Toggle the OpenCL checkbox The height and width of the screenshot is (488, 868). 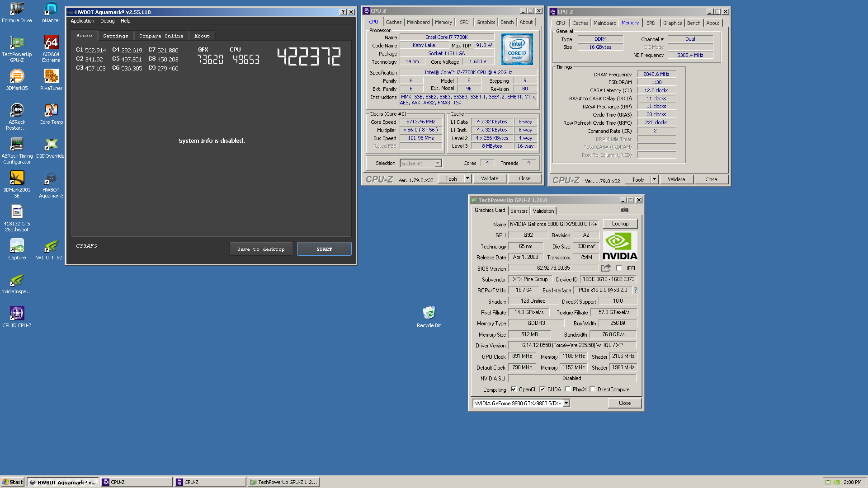tap(514, 389)
